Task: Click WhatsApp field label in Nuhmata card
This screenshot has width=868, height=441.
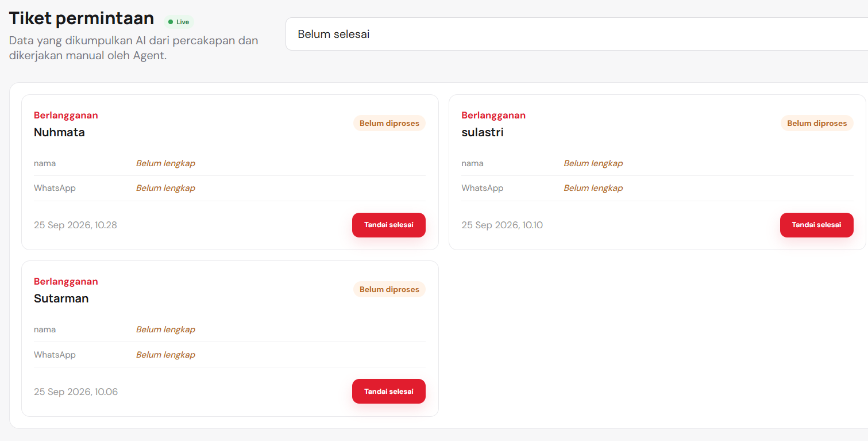Action: [55, 188]
